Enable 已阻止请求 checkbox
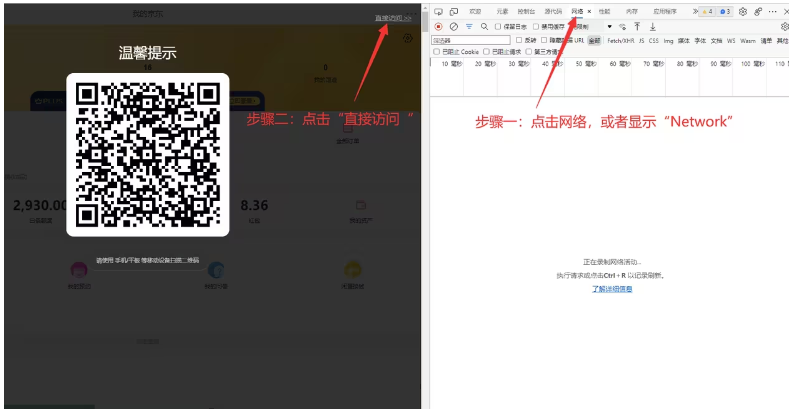This screenshot has width=797, height=409. pos(486,52)
